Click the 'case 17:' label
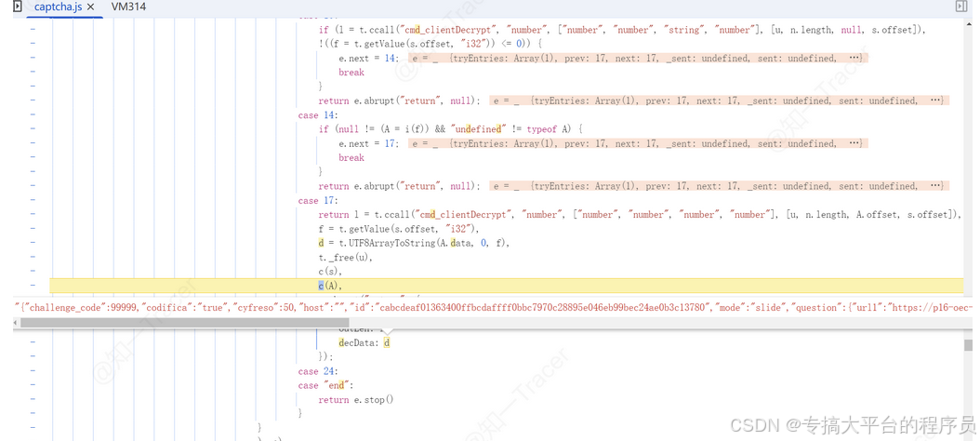This screenshot has width=980, height=441. tap(318, 200)
